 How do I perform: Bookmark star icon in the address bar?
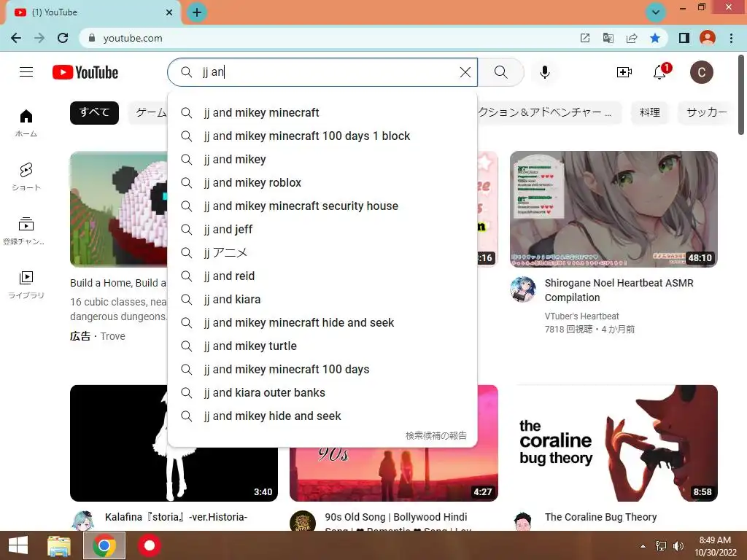point(655,38)
